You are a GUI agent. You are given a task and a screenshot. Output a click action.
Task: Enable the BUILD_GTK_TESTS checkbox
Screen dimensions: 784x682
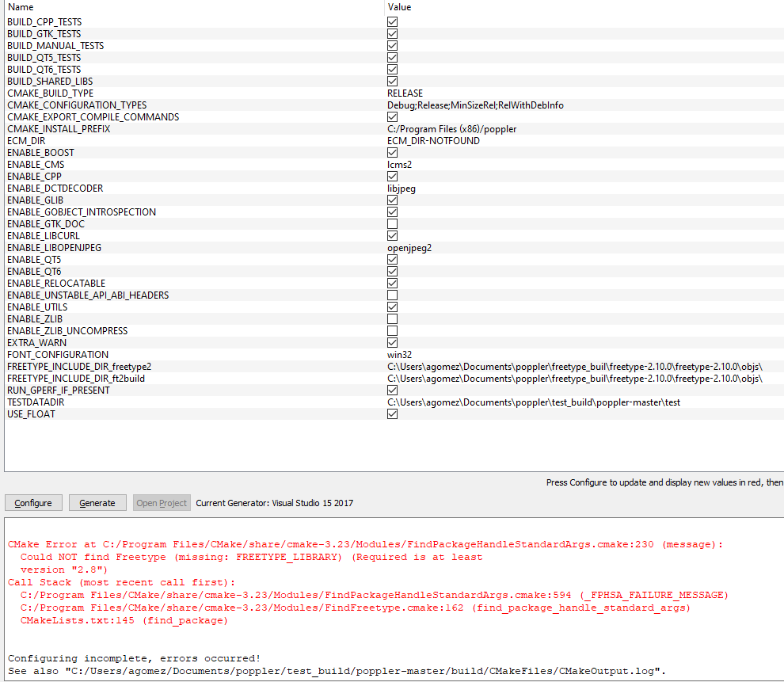tap(392, 33)
